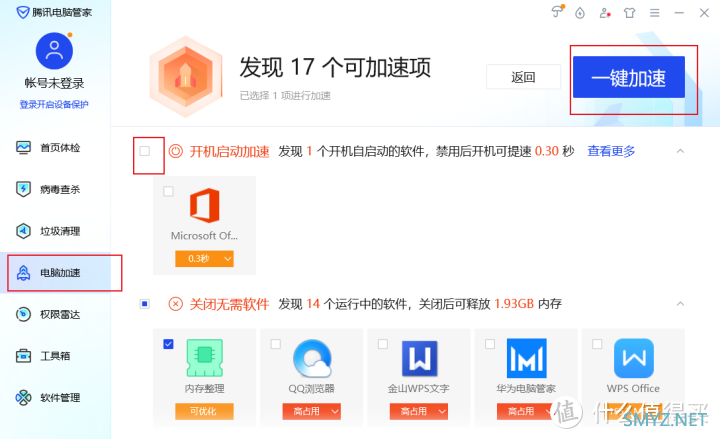
Task: Click the power icon beside 开机启动加速
Action: [x=176, y=151]
